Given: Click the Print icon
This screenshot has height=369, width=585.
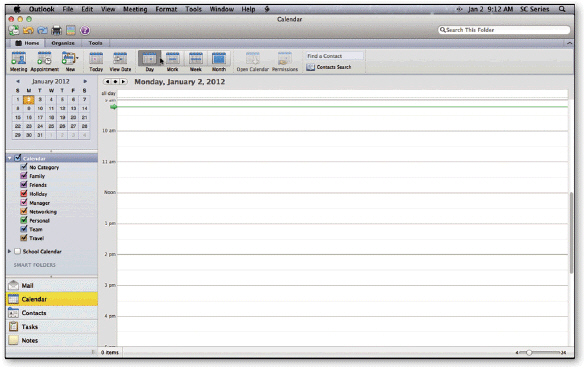Looking at the screenshot, I should pos(56,30).
